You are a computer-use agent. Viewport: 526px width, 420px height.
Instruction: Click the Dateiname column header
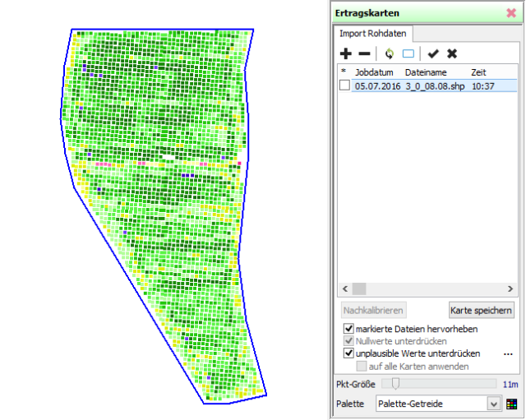coord(423,72)
